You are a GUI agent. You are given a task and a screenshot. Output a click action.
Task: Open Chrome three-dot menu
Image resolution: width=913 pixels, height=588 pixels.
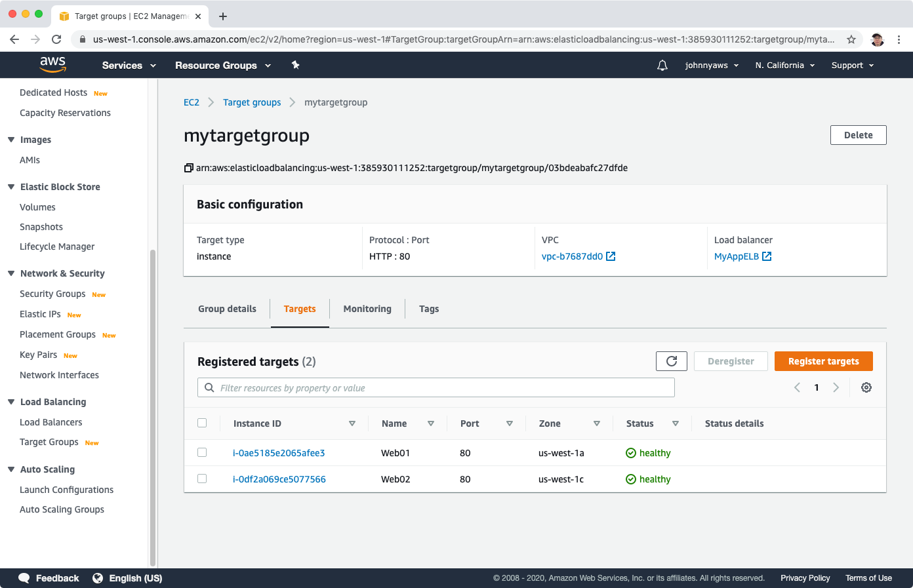(899, 39)
